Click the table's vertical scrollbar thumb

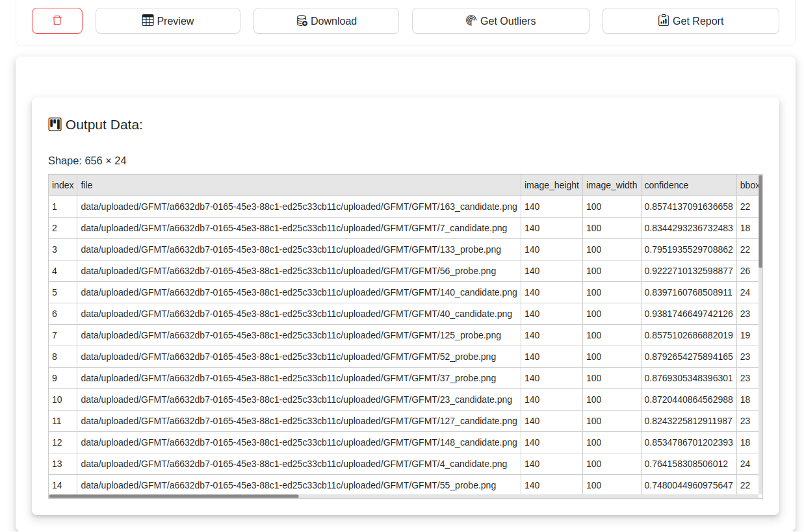[x=760, y=221]
